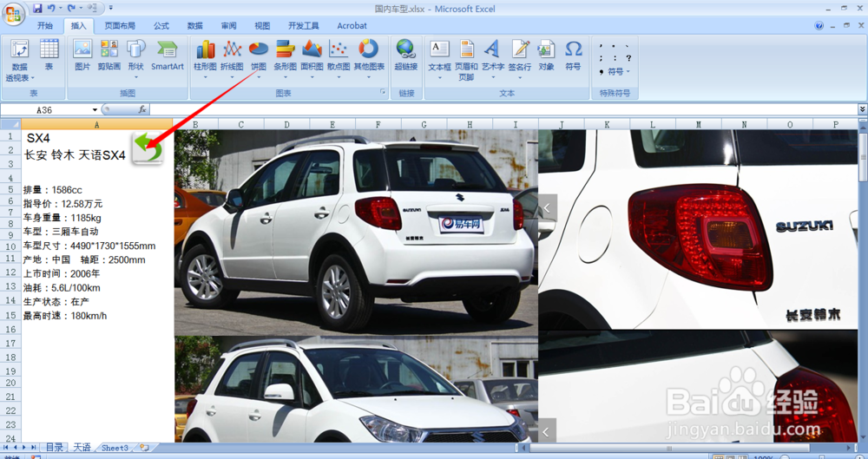Open the 数据 ribbon tab
The image size is (868, 459).
[194, 25]
